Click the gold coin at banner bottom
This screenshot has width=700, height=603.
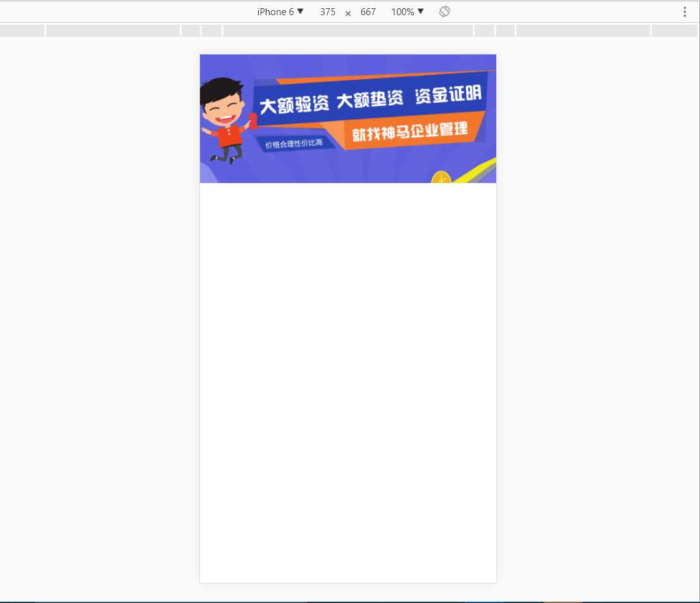441,177
